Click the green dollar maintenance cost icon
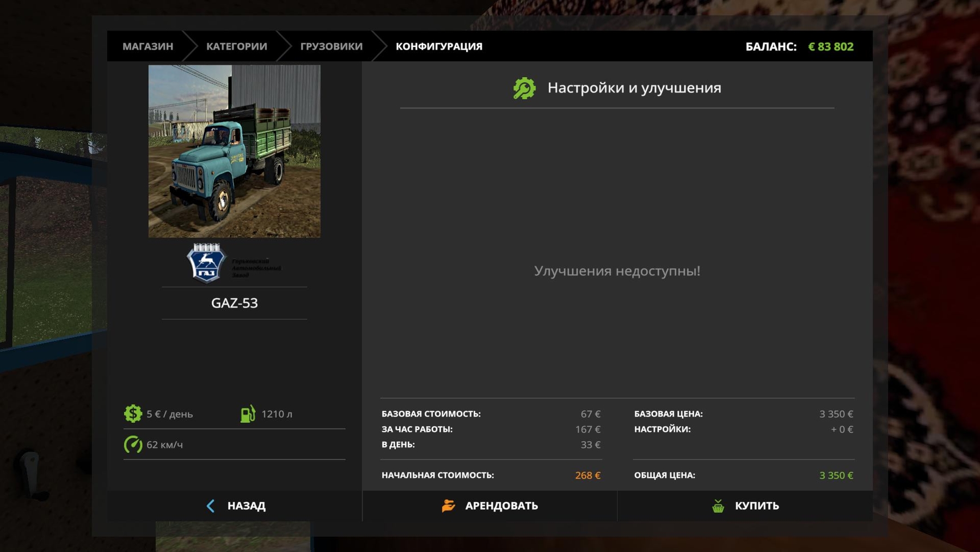Viewport: 980px width, 552px height. (x=133, y=414)
